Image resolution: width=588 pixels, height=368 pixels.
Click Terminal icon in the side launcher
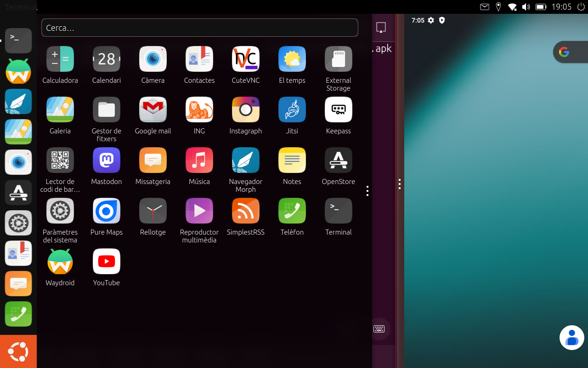(x=18, y=40)
